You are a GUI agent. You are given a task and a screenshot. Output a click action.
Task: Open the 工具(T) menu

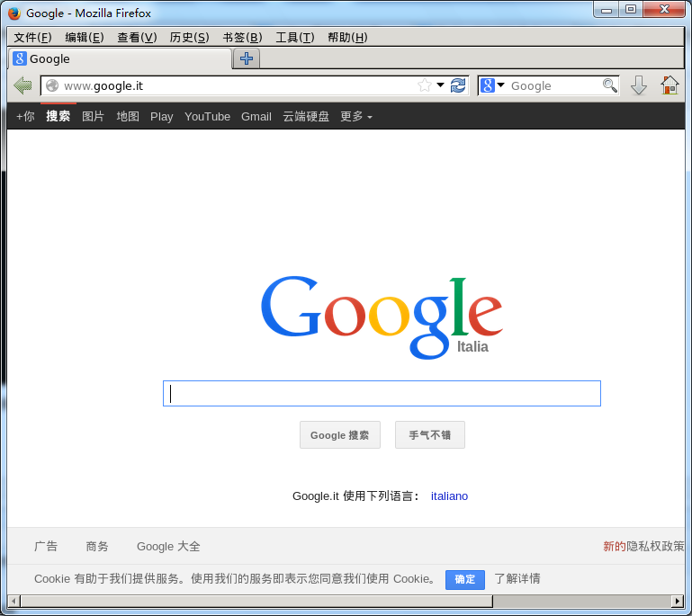[295, 38]
